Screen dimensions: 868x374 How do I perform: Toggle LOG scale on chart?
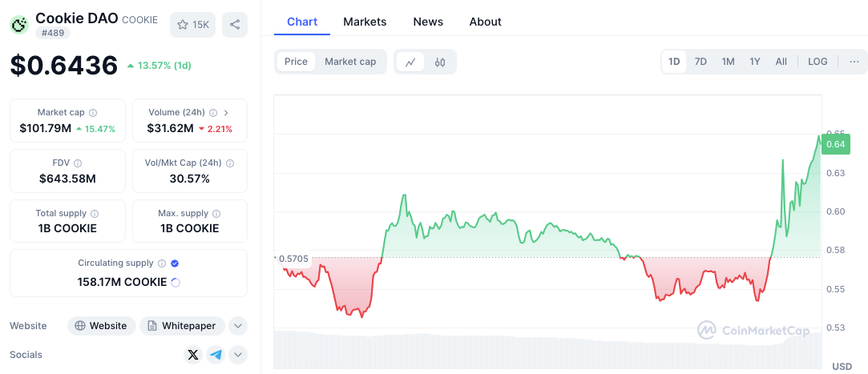click(818, 62)
